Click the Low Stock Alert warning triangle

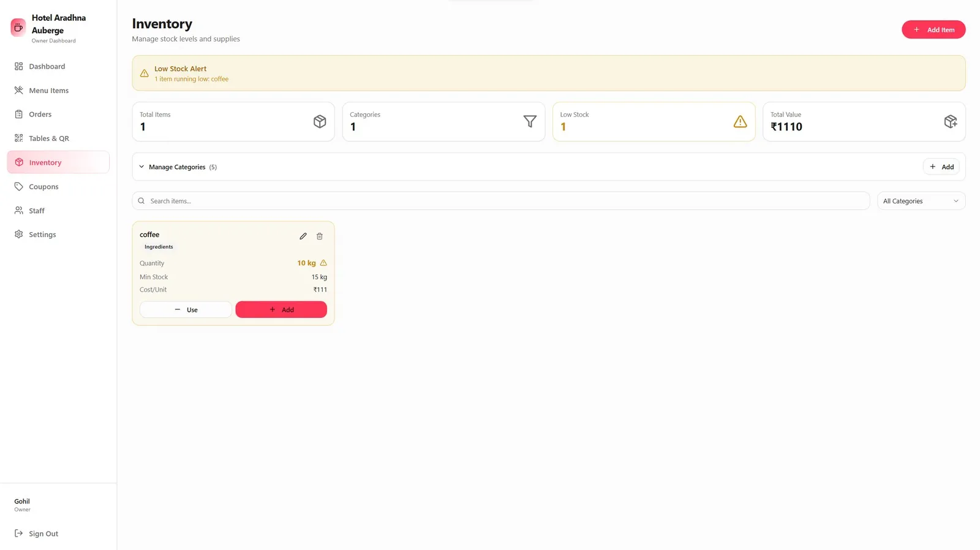click(x=145, y=73)
